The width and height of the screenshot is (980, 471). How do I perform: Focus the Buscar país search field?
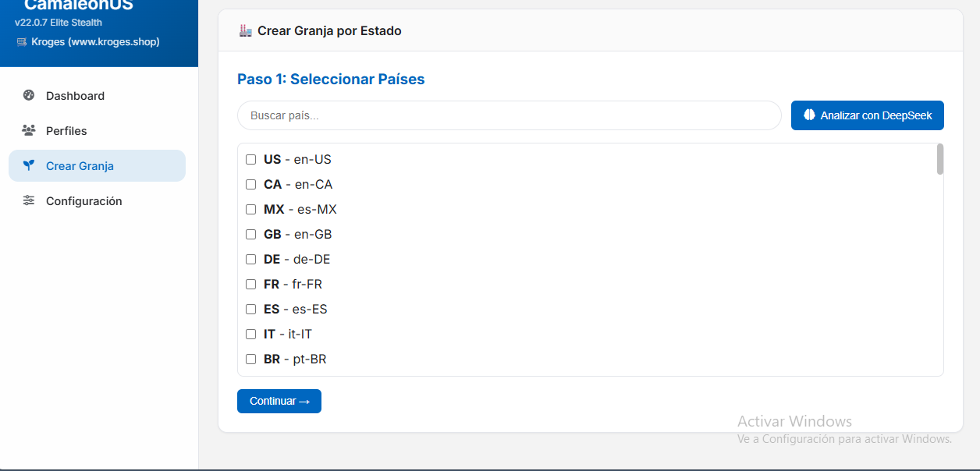[x=509, y=115]
